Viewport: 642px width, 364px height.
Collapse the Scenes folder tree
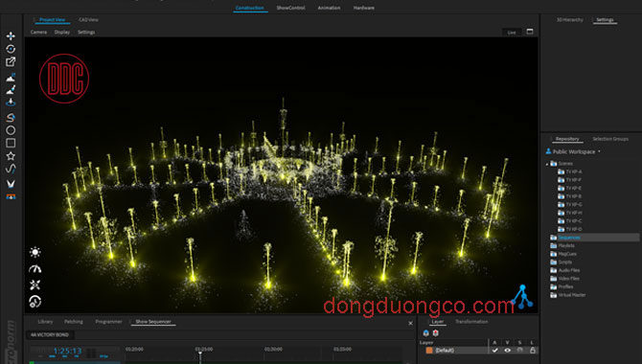click(x=547, y=164)
